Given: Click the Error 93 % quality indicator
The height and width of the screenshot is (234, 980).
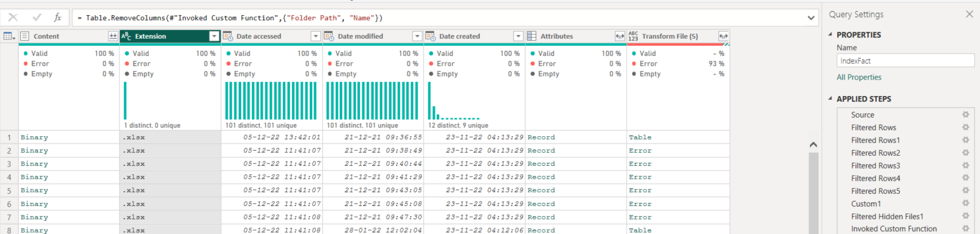Looking at the screenshot, I should [x=678, y=64].
